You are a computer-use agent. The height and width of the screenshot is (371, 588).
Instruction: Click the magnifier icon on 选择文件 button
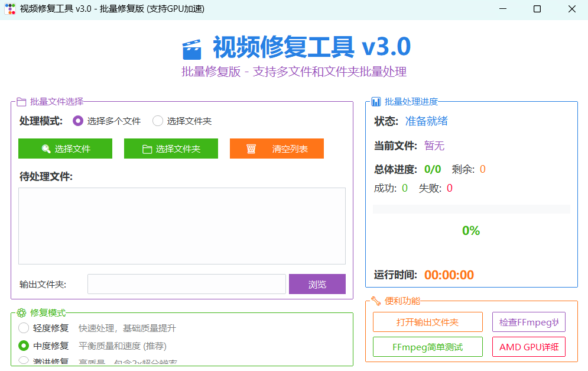[46, 149]
